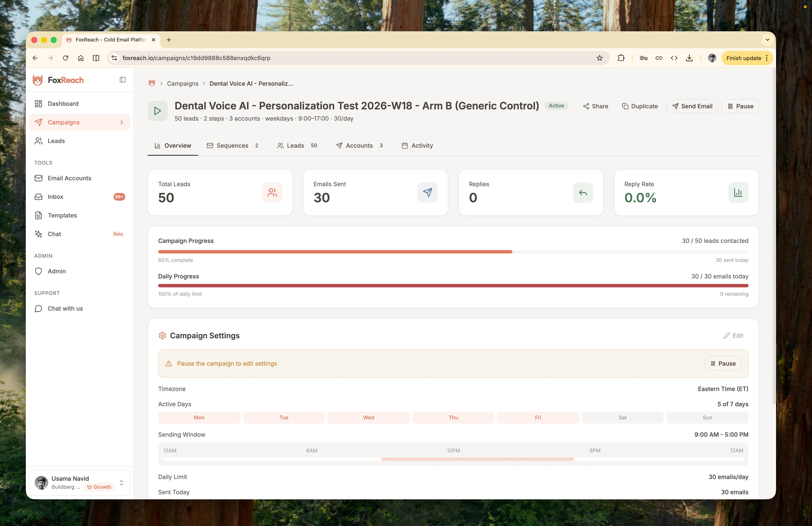Open the browser extensions puzzle icon
The height and width of the screenshot is (526, 812).
point(621,58)
